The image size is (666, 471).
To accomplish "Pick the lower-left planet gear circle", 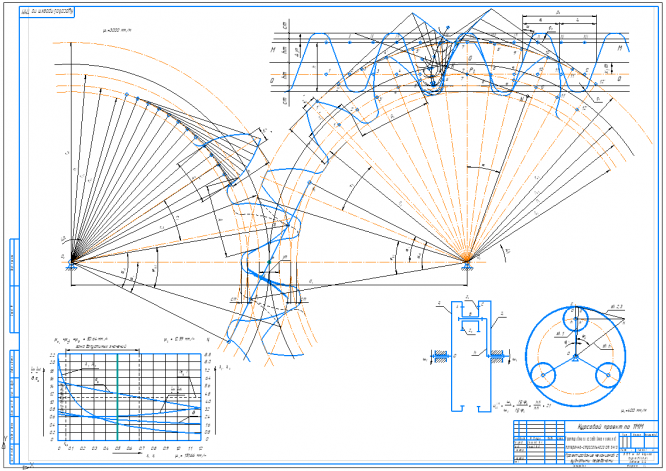I will click(543, 375).
